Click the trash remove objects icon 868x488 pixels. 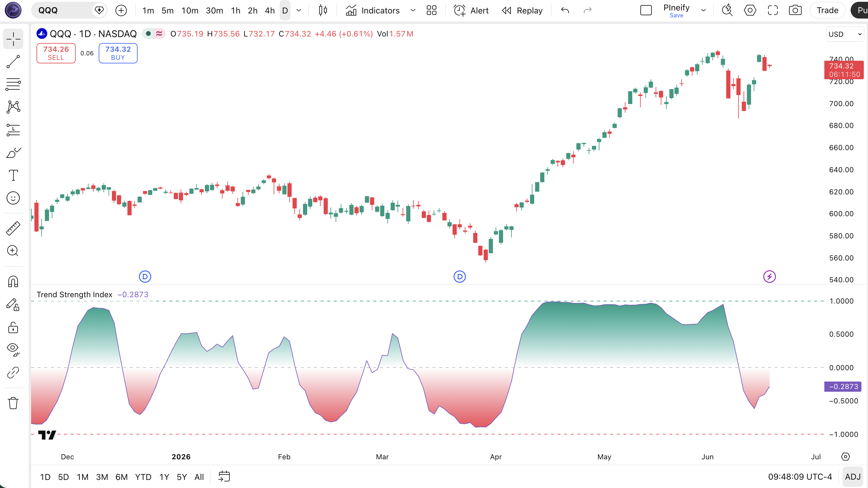(x=13, y=403)
